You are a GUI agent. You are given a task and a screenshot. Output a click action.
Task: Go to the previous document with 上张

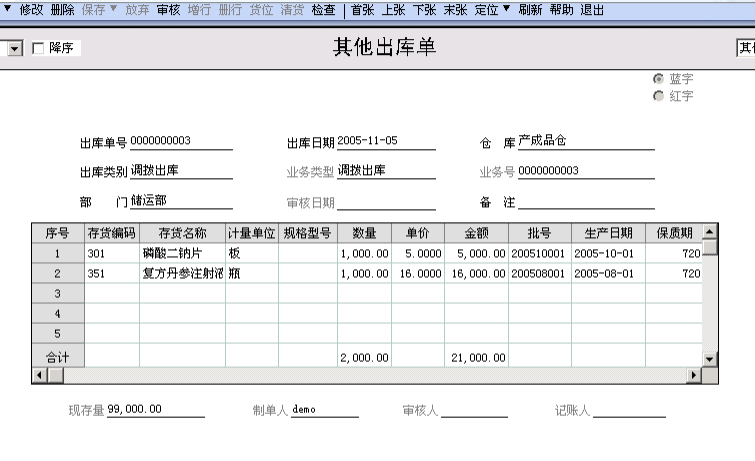393,10
